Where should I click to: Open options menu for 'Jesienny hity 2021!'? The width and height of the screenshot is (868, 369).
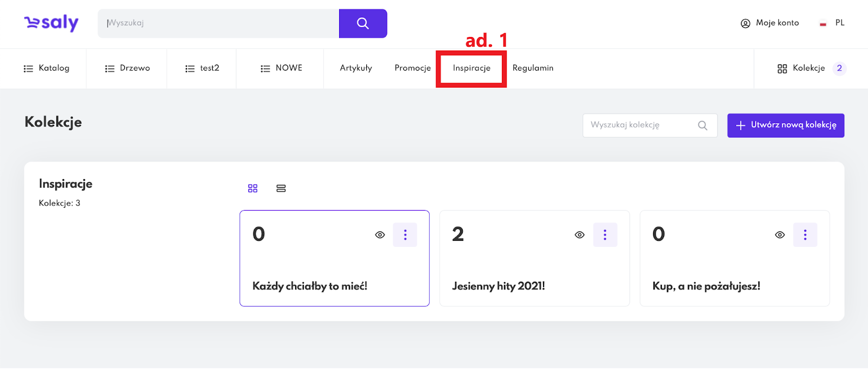point(605,235)
